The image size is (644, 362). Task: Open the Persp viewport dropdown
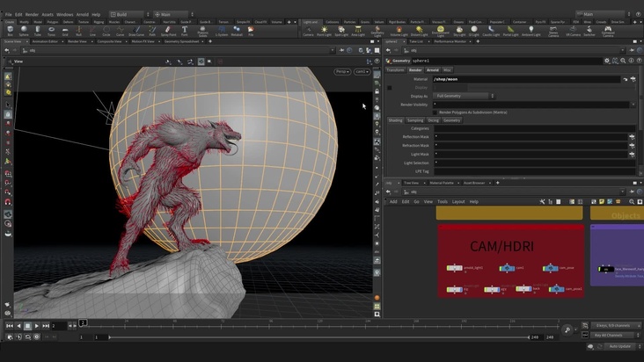coord(341,72)
